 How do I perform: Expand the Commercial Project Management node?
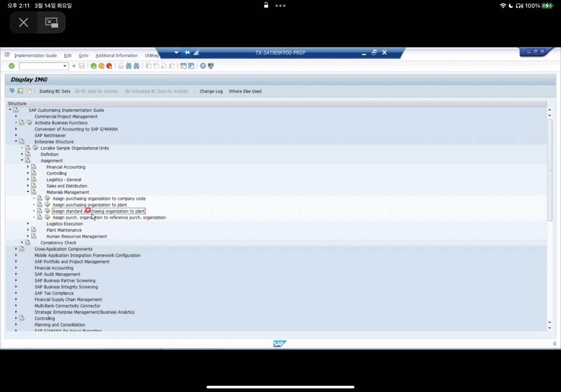[16, 117]
